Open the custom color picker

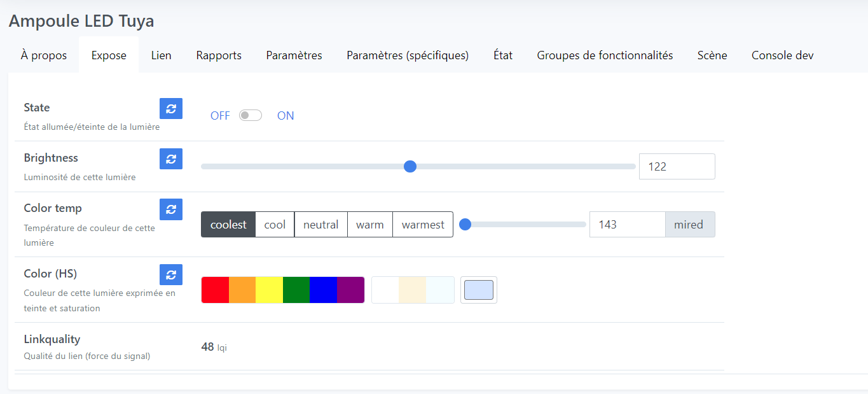click(x=479, y=290)
